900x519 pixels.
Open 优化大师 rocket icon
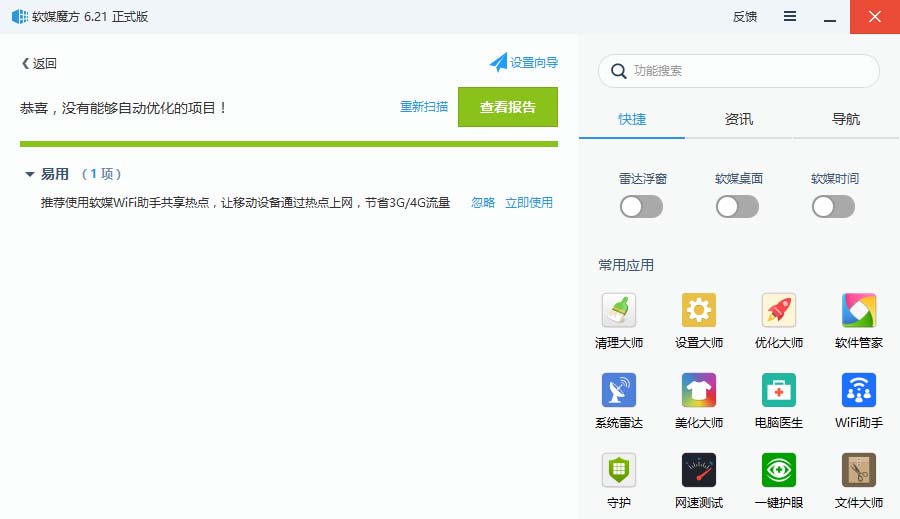pos(779,311)
